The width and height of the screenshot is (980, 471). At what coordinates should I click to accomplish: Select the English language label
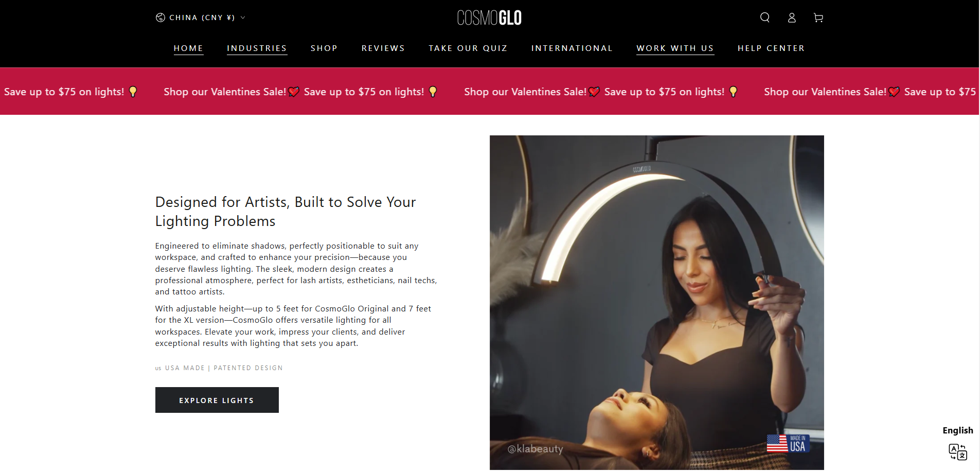(x=958, y=430)
